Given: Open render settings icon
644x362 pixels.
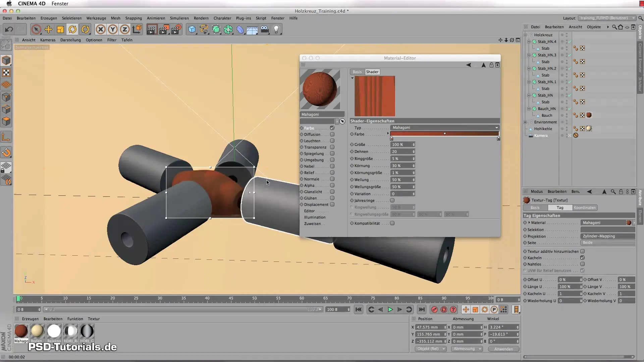Looking at the screenshot, I should (x=176, y=29).
